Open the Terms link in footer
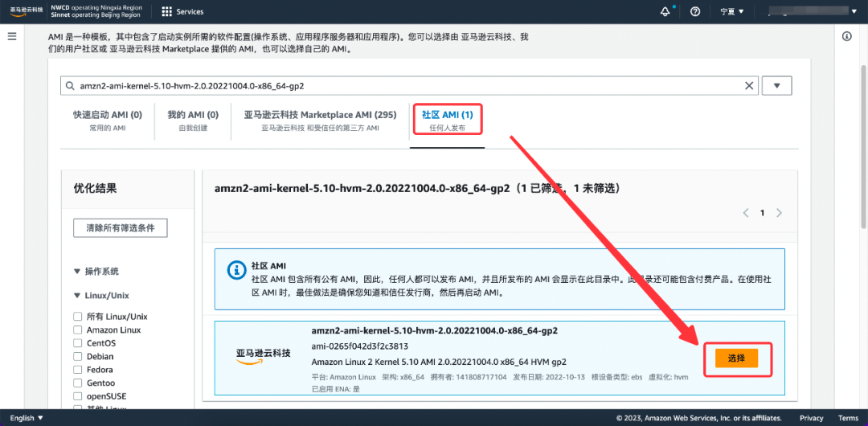 click(848, 418)
